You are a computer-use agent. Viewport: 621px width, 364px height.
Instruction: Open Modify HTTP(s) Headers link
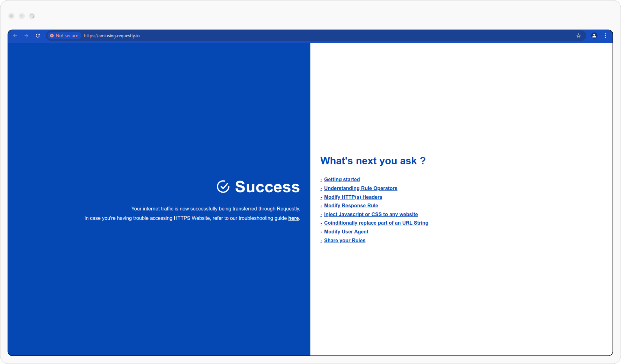click(x=353, y=197)
